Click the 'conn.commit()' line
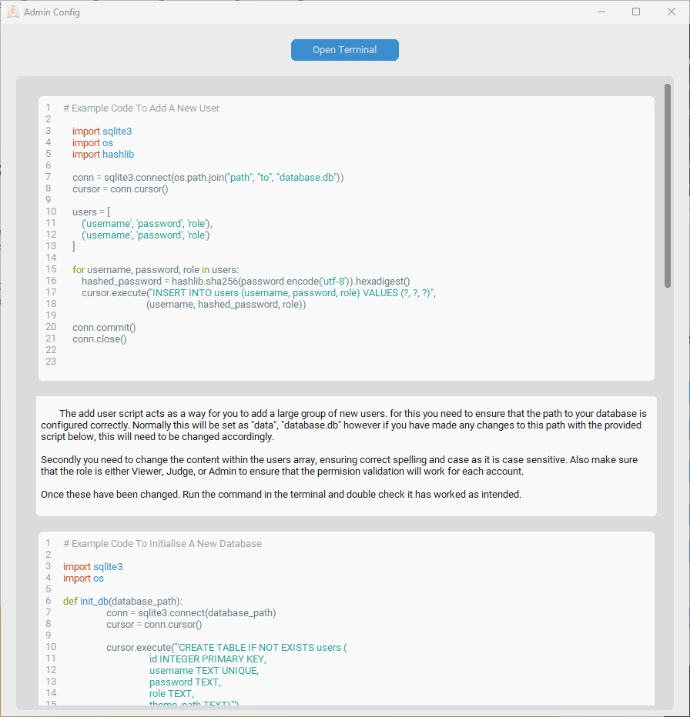 (104, 327)
